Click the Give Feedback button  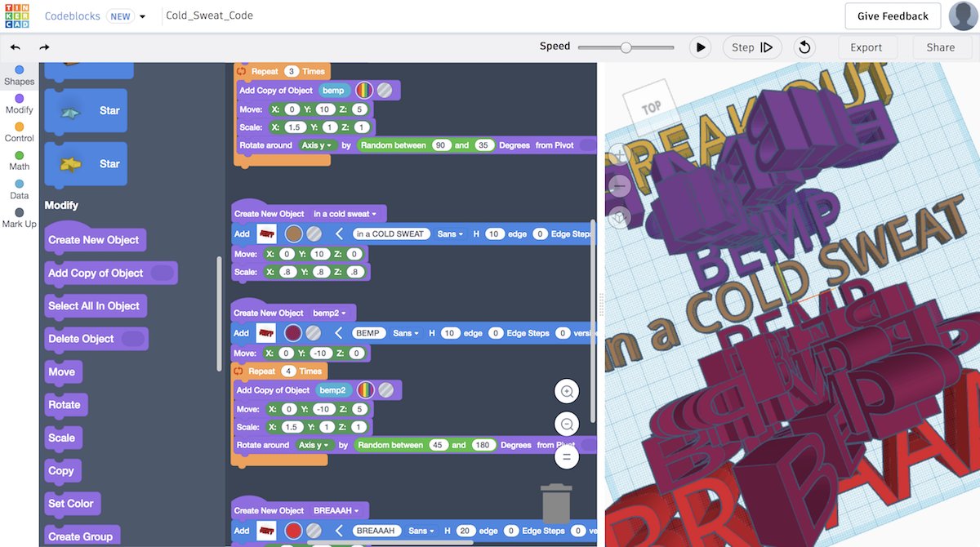pos(893,16)
